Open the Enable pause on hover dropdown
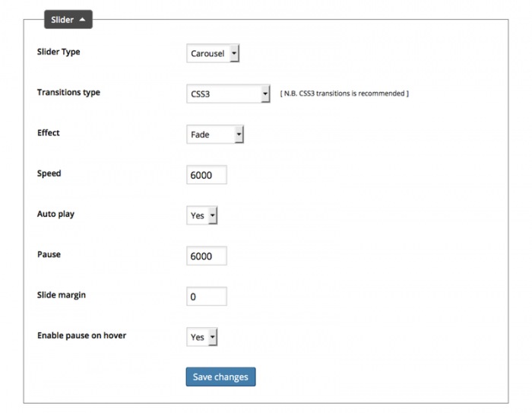 pos(201,337)
